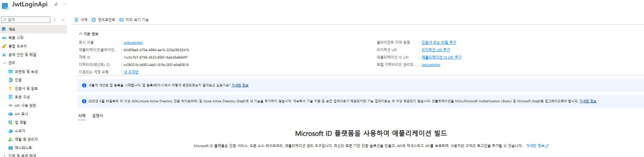Open the more options ellipsis beside title

(64, 5)
